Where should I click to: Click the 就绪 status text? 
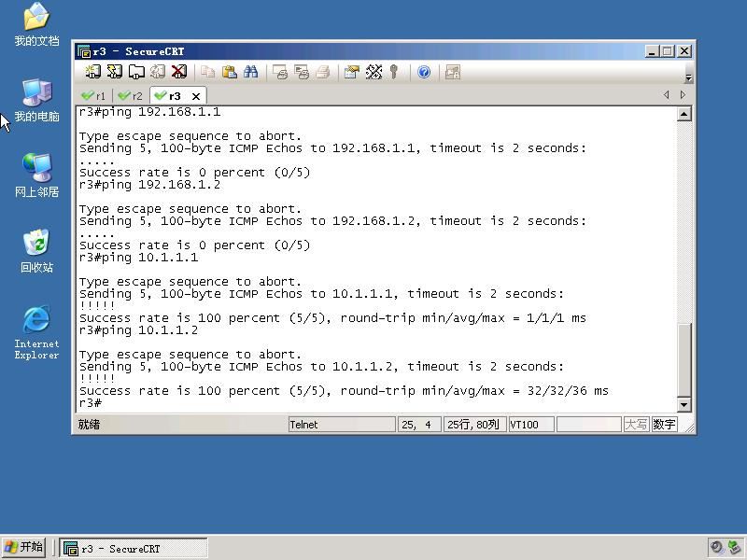click(89, 425)
